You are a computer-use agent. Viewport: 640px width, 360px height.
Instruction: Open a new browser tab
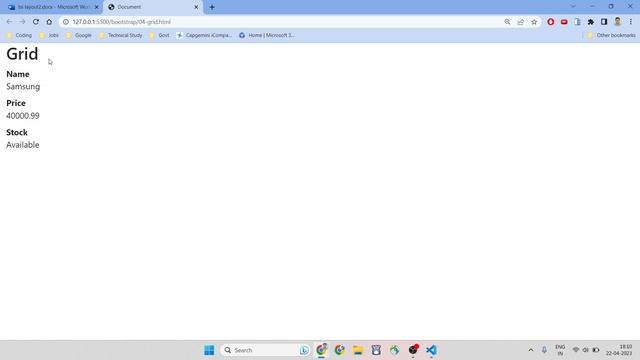[x=212, y=7]
